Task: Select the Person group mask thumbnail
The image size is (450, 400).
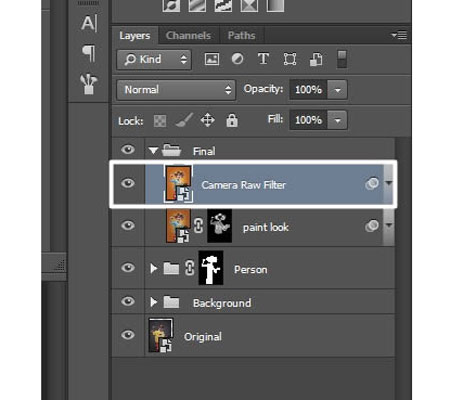Action: [x=211, y=268]
